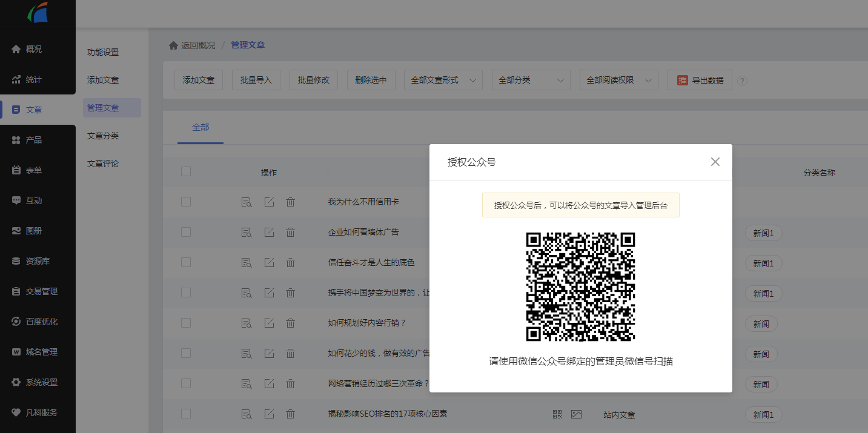Check the box for 携手将中国梦变为世界的 row
This screenshot has width=868, height=433.
[186, 293]
